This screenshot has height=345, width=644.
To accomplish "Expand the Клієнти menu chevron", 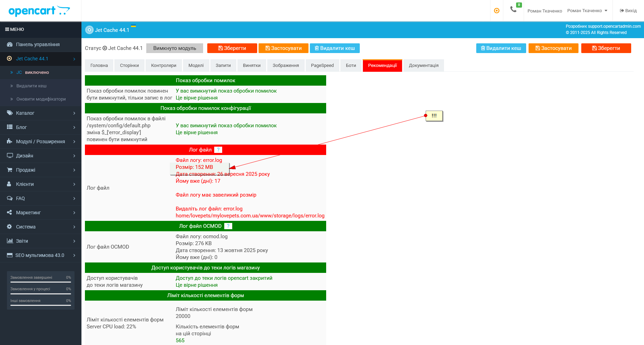I will [x=74, y=184].
